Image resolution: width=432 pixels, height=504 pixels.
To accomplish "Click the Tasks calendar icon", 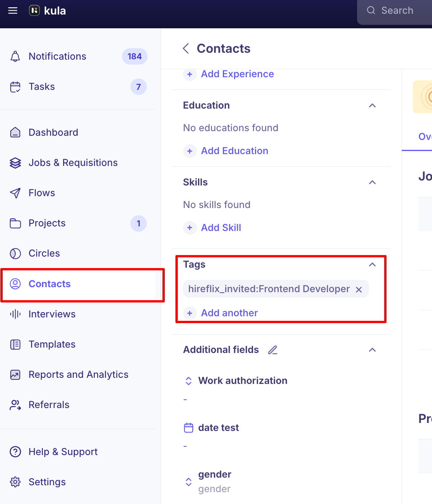I will [x=15, y=87].
